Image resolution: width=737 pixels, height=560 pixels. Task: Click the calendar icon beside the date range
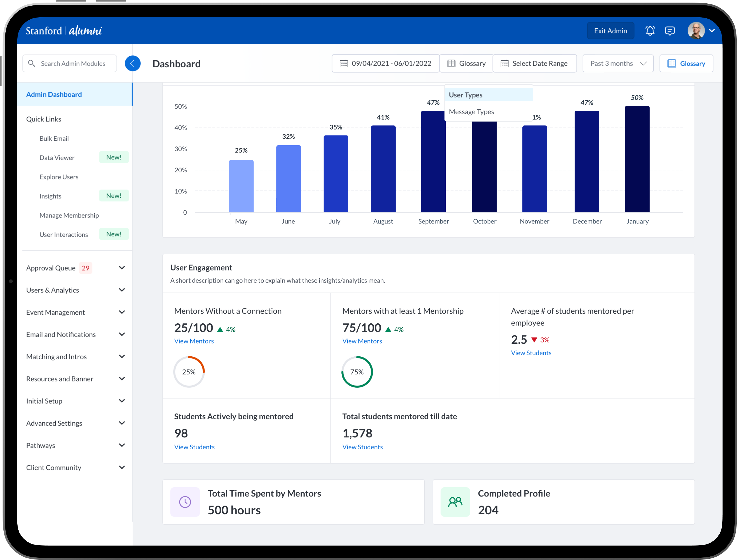[344, 63]
